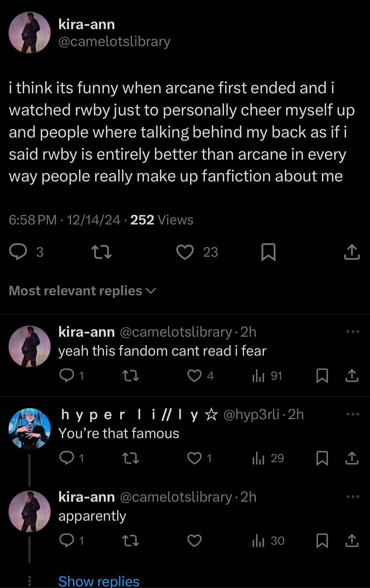Screen dimensions: 370x588
Task: View analytics of reply with 30 views
Action: tap(268, 541)
